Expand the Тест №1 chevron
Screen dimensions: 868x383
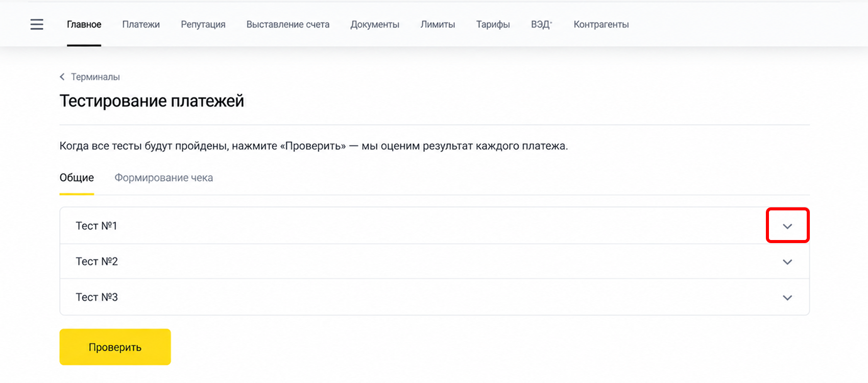tap(787, 226)
